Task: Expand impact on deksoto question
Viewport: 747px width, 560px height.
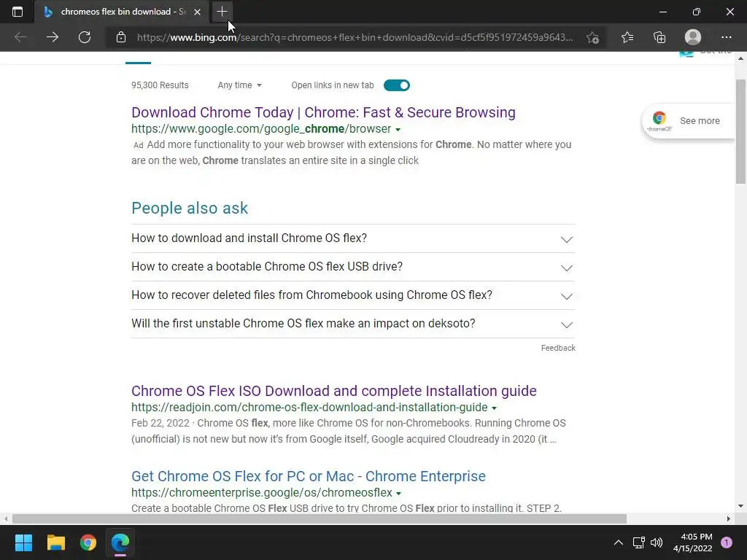Action: (x=353, y=324)
